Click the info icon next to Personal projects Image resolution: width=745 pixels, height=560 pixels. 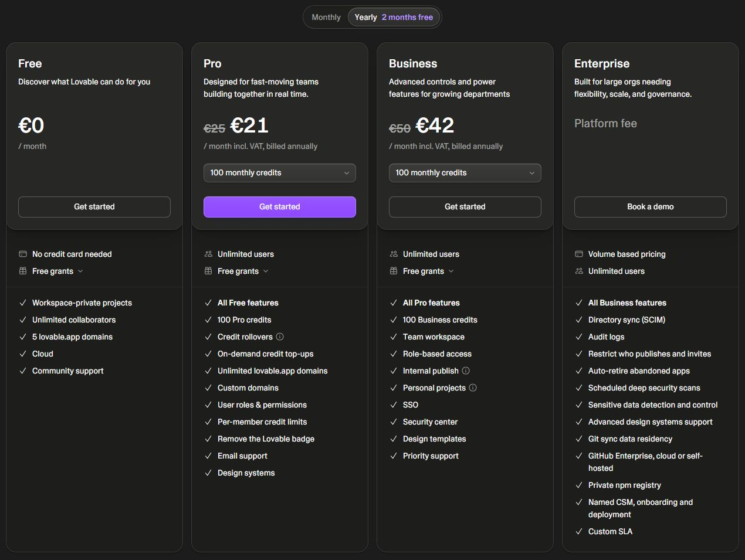tap(473, 388)
